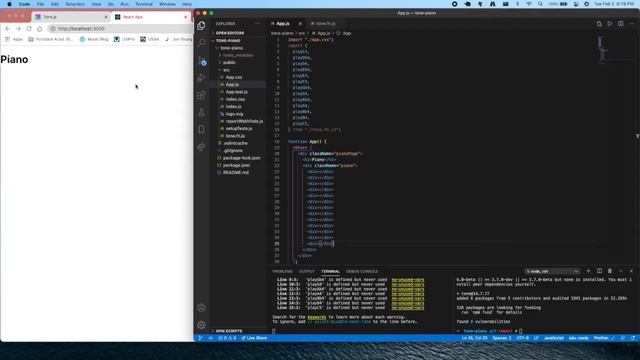Add a new terminal with plus icon
The width and height of the screenshot is (640, 360).
click(x=588, y=271)
